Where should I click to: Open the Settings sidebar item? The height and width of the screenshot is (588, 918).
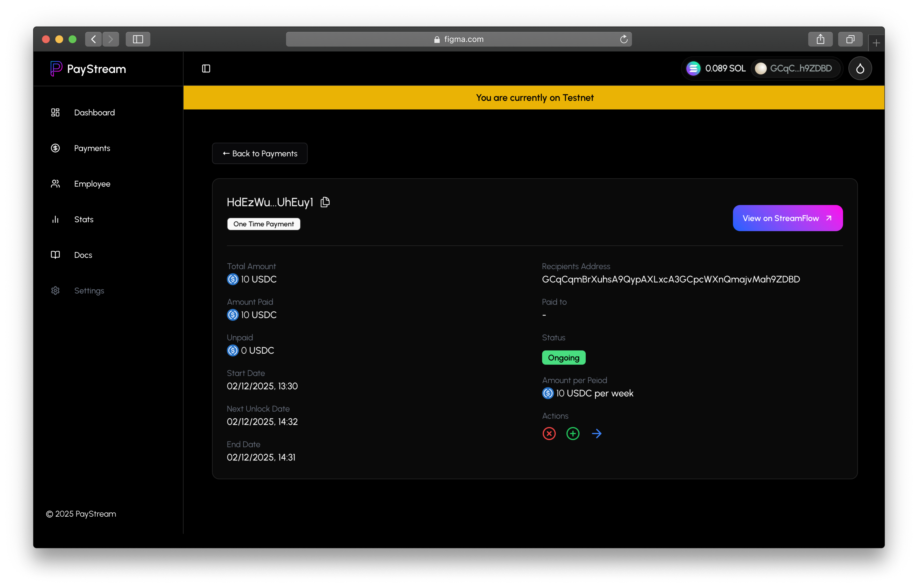pos(89,291)
